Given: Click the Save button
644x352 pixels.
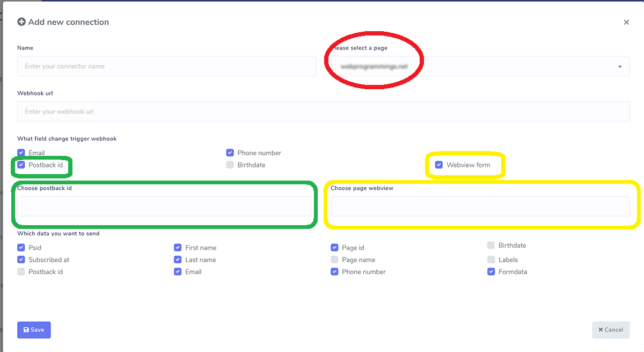Looking at the screenshot, I should tap(34, 329).
